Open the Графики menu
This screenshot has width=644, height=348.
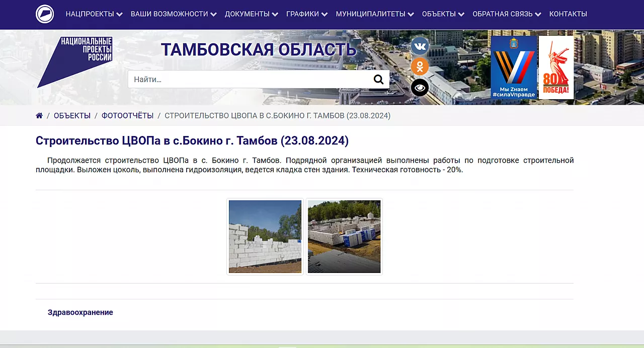pyautogui.click(x=306, y=14)
